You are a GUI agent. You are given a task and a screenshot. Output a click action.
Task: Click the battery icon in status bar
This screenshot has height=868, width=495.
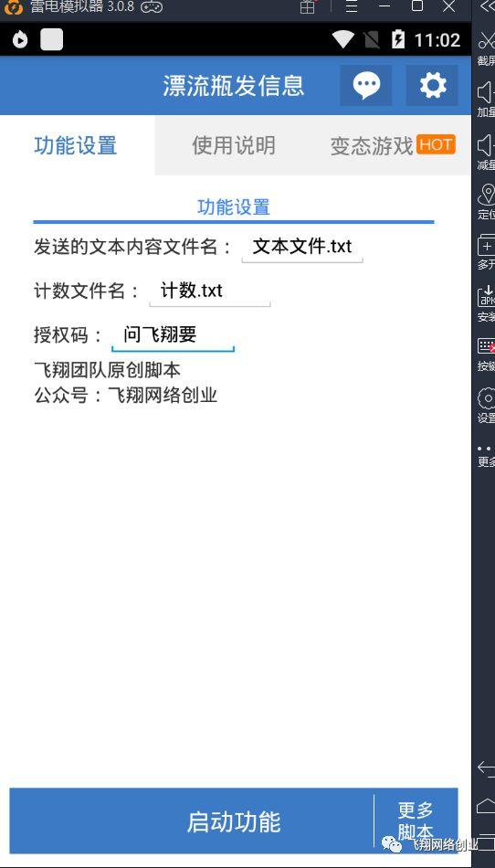pos(398,39)
